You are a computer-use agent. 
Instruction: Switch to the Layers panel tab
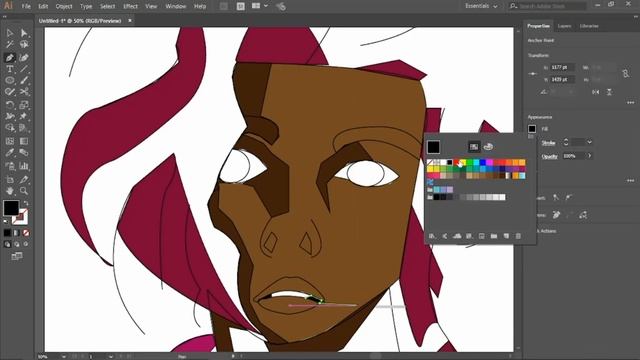564,26
